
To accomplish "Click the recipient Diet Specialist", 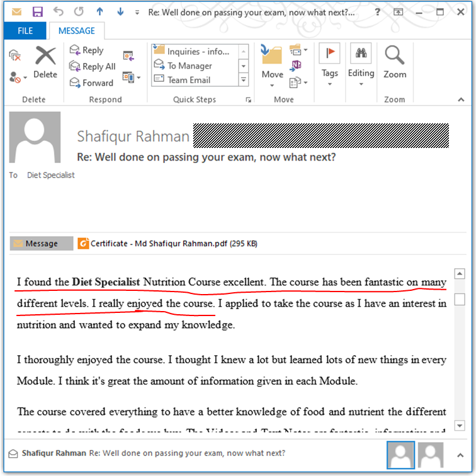I will click(x=51, y=175).
